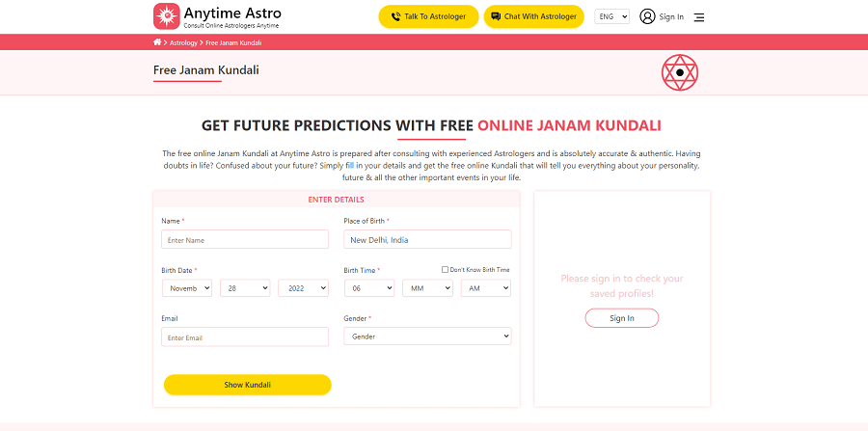868x431 pixels.
Task: Open the birth hour dropdown showing 06
Action: coord(369,288)
